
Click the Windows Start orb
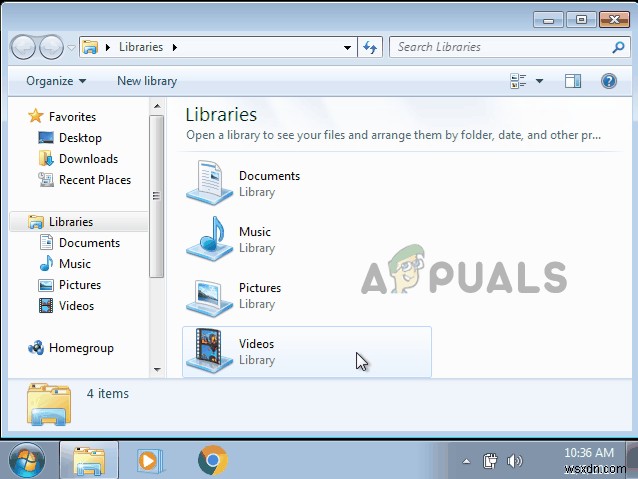click(27, 460)
